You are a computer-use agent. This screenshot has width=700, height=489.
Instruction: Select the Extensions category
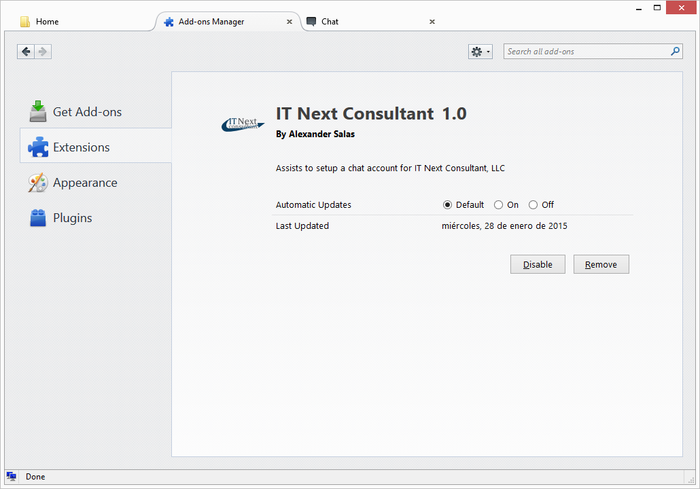coord(96,147)
